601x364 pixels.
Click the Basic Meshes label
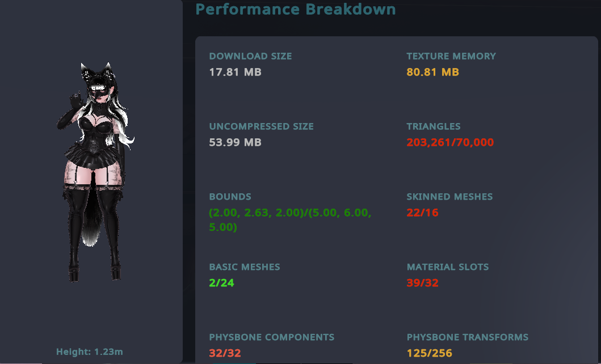244,267
